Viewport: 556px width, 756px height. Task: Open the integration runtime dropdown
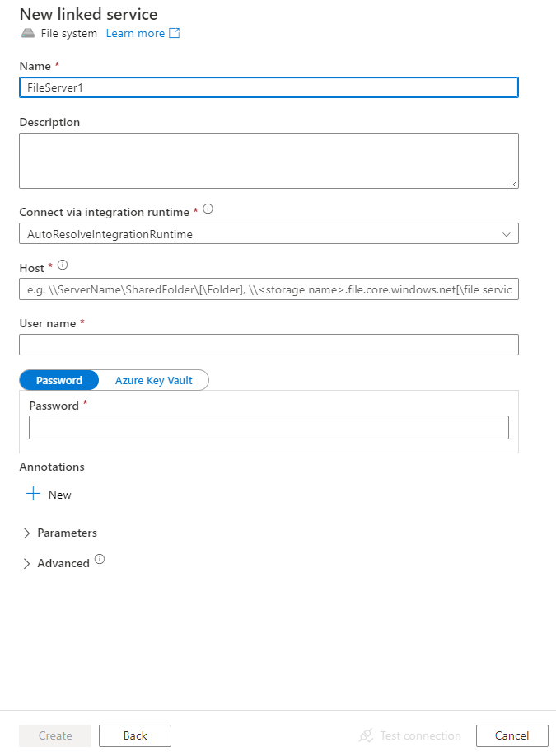(508, 233)
